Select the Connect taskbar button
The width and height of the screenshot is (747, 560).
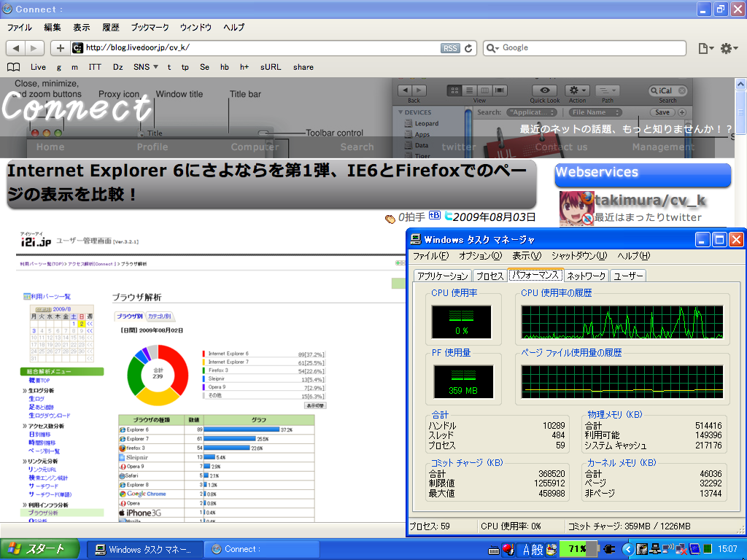(x=262, y=550)
